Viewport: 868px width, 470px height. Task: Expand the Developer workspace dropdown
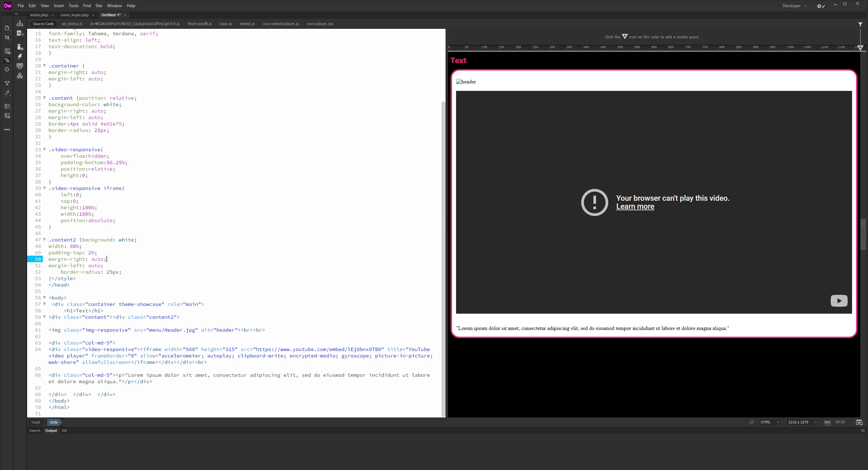tap(794, 6)
